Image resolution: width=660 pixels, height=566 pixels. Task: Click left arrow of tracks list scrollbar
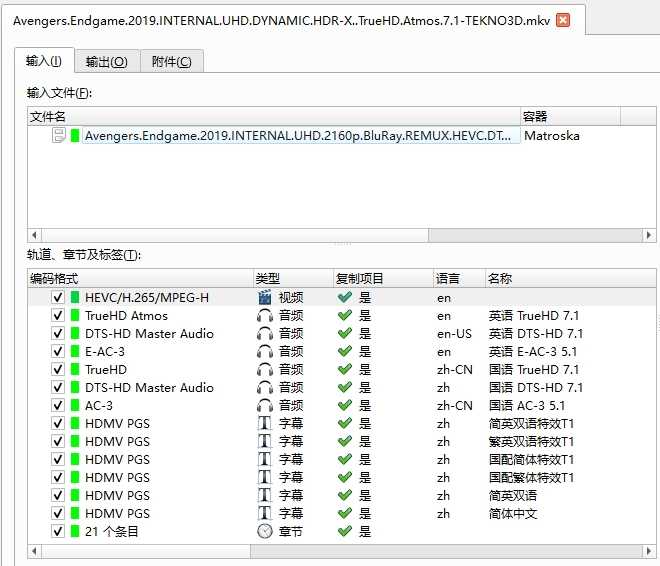(35, 551)
